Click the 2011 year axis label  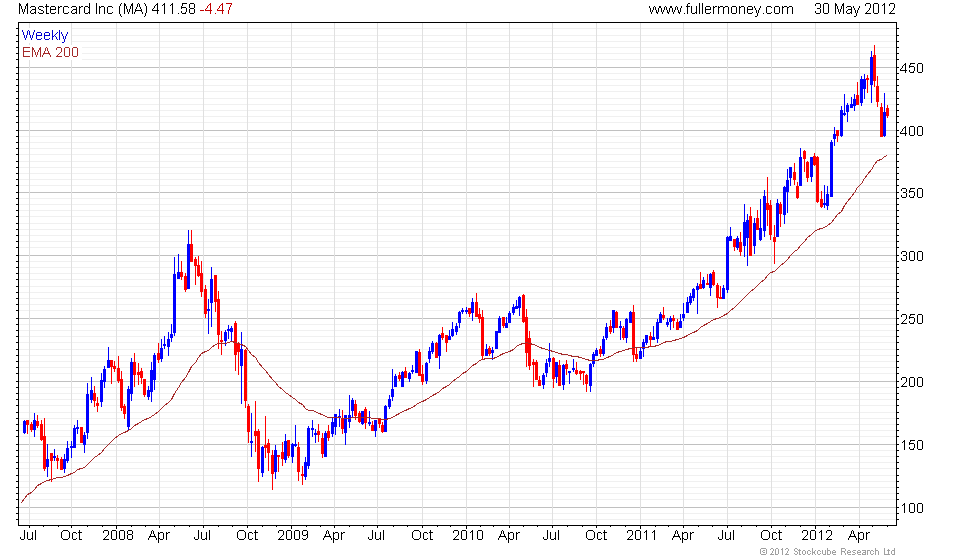(x=641, y=536)
